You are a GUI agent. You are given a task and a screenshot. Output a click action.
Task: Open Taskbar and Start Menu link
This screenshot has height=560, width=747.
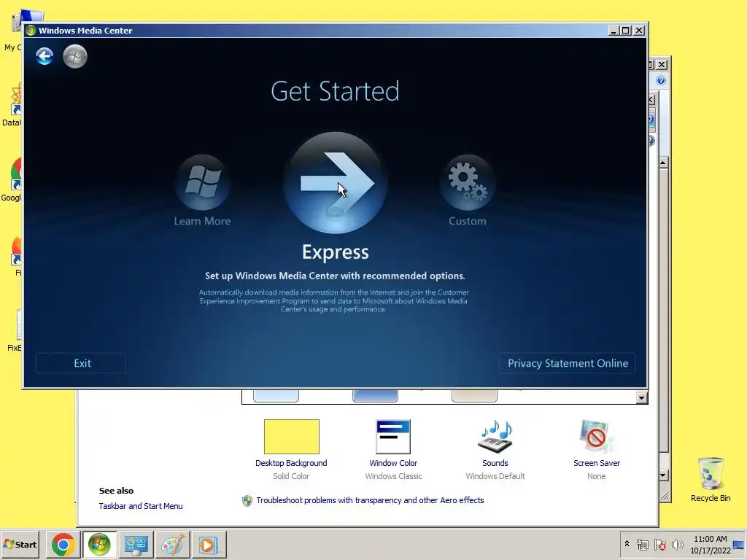pyautogui.click(x=141, y=506)
